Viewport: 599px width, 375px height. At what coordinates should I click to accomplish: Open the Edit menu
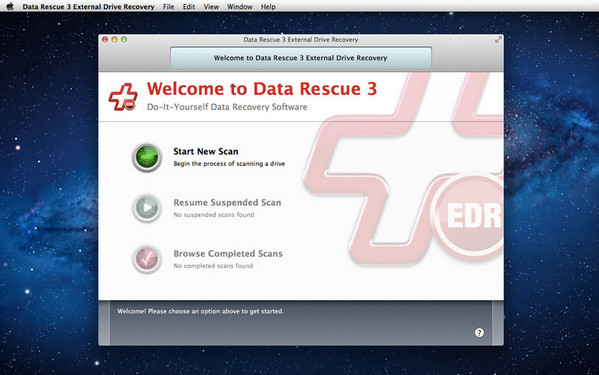[x=189, y=6]
